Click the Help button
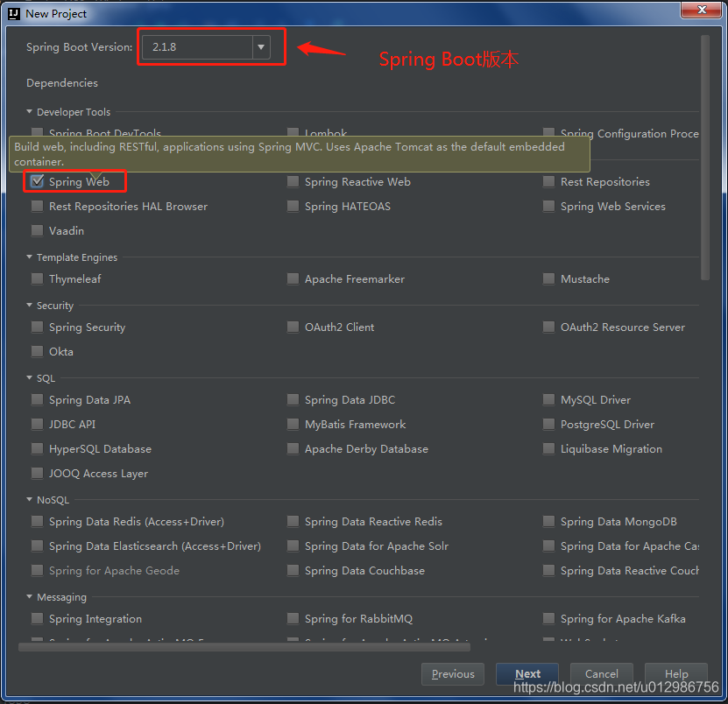Image resolution: width=728 pixels, height=704 pixels. 675,674
